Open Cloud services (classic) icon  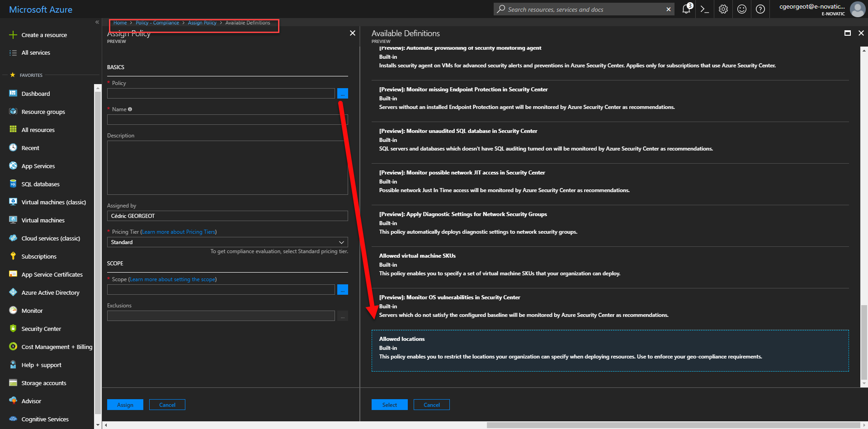[x=13, y=238]
